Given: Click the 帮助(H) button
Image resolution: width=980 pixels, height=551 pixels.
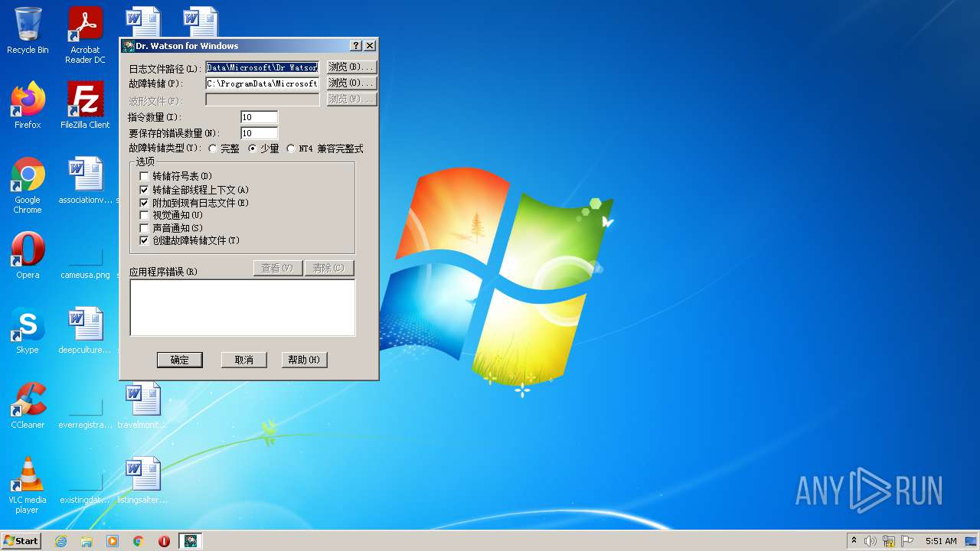Looking at the screenshot, I should [x=304, y=360].
